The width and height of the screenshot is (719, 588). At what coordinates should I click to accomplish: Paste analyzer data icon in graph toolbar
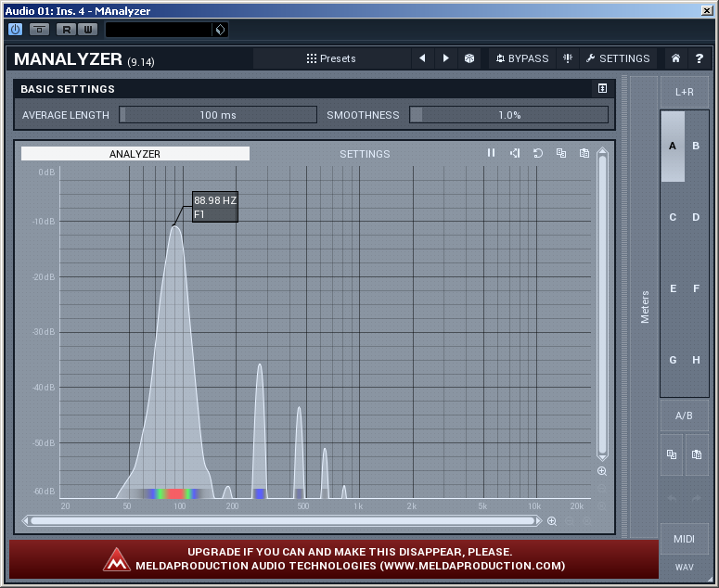[584, 153]
